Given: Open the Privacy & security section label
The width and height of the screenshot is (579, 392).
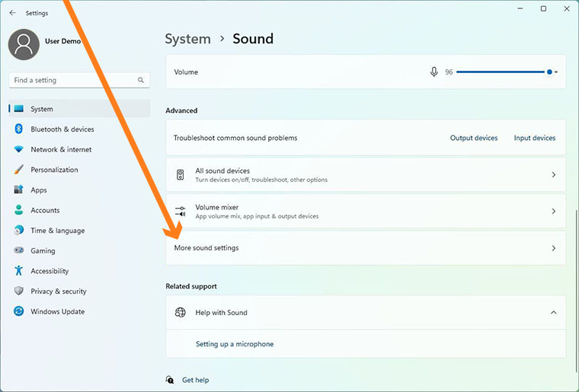Looking at the screenshot, I should pos(59,292).
